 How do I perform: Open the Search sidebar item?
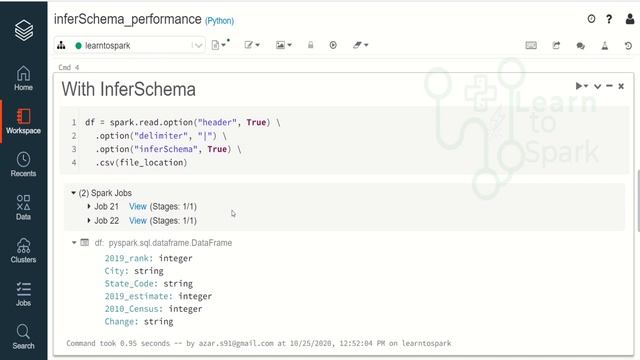23,337
